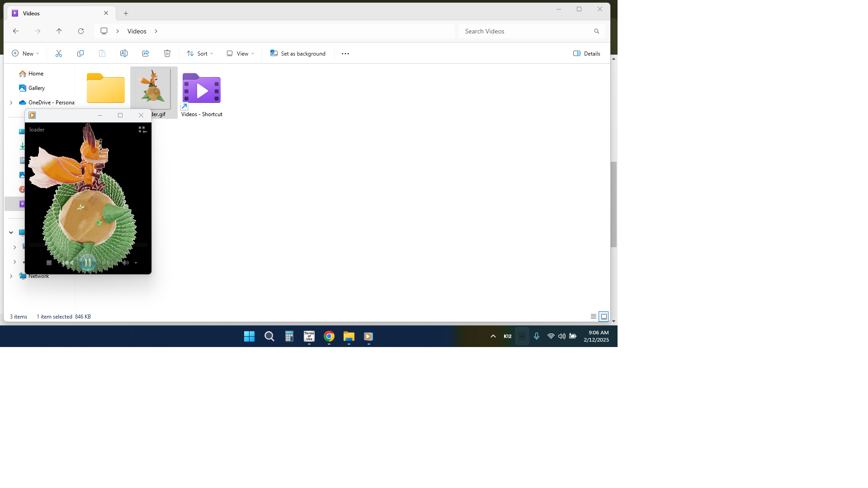Switch to details list view in status bar

pos(593,316)
